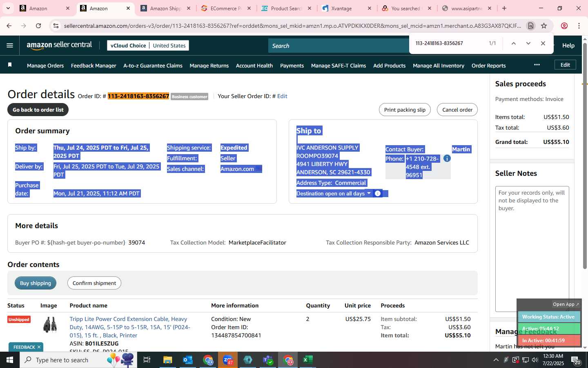Open File Explorer from taskbar

pos(168,360)
